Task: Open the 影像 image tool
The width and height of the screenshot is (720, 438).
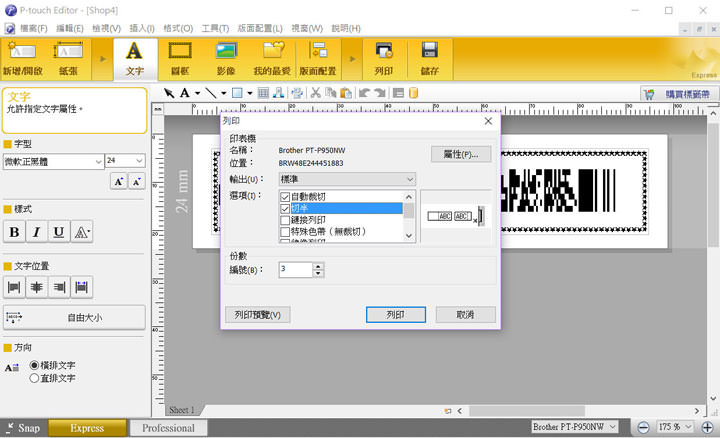Action: pyautogui.click(x=226, y=60)
